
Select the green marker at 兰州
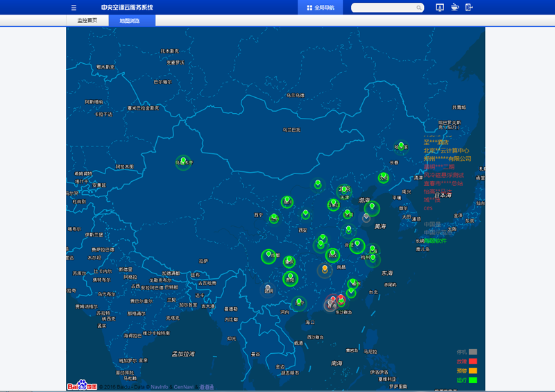tap(274, 216)
